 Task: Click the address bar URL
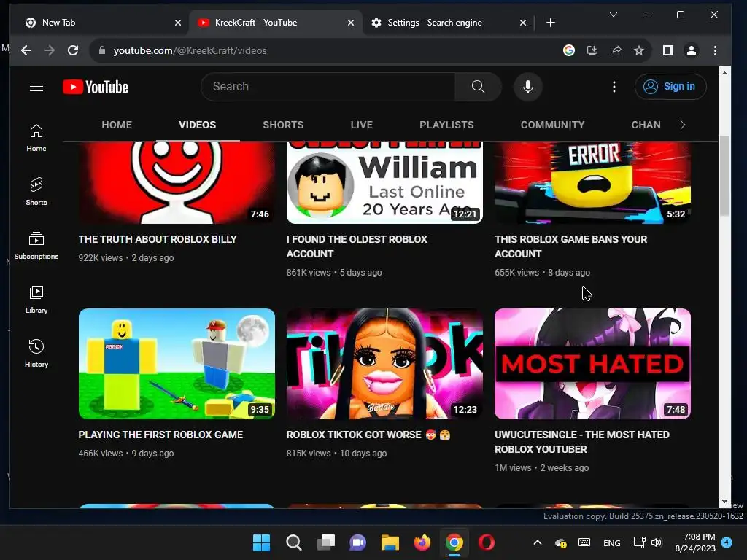[x=190, y=50]
